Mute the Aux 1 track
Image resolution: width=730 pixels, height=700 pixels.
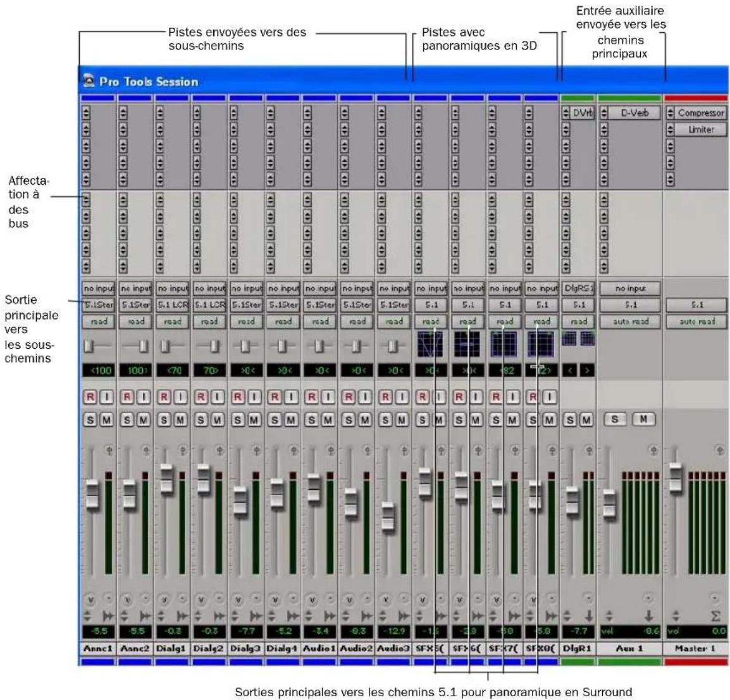[643, 419]
